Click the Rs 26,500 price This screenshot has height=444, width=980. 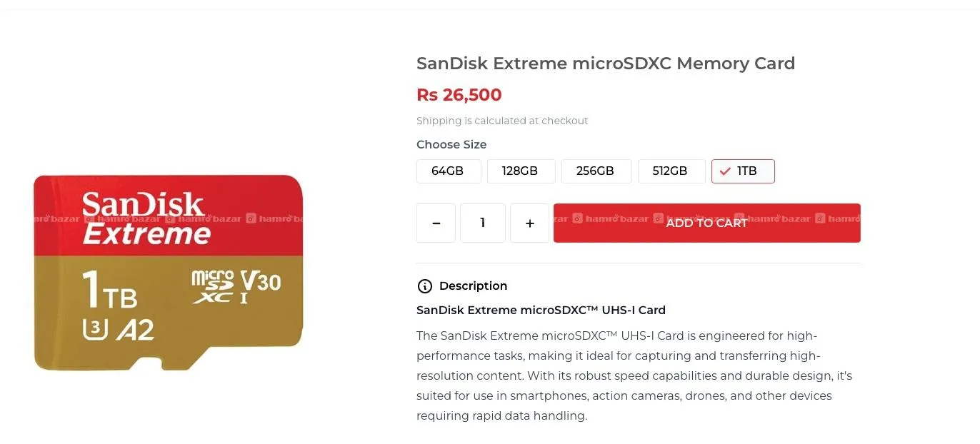pos(459,95)
